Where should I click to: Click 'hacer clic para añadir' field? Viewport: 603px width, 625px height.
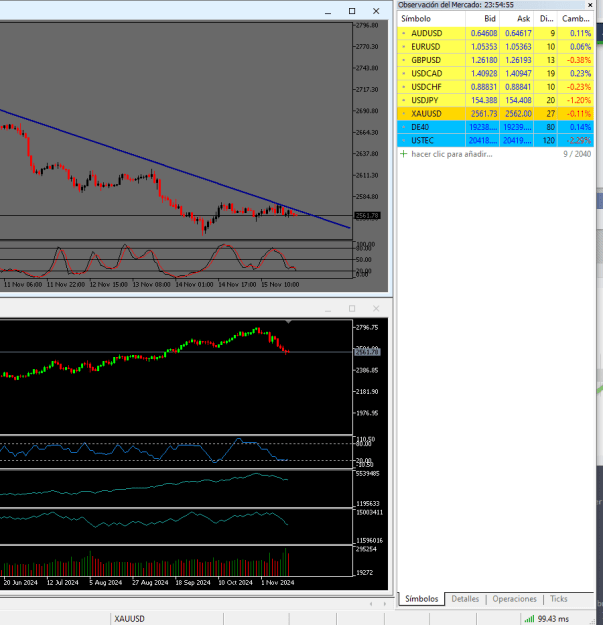(x=452, y=154)
